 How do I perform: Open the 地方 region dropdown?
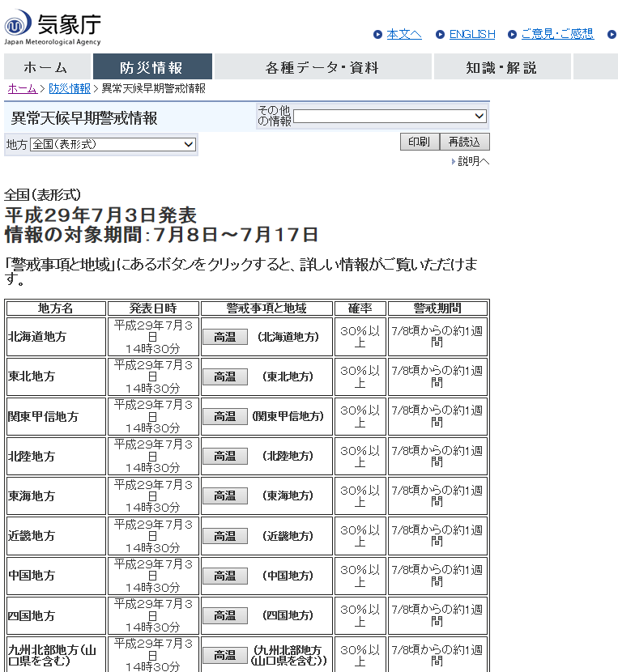113,144
